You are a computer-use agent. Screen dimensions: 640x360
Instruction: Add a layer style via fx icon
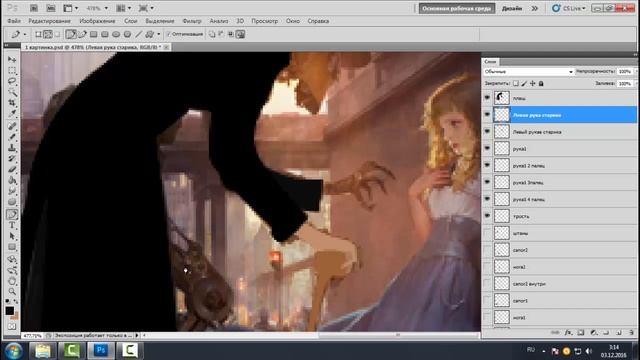tap(568, 333)
